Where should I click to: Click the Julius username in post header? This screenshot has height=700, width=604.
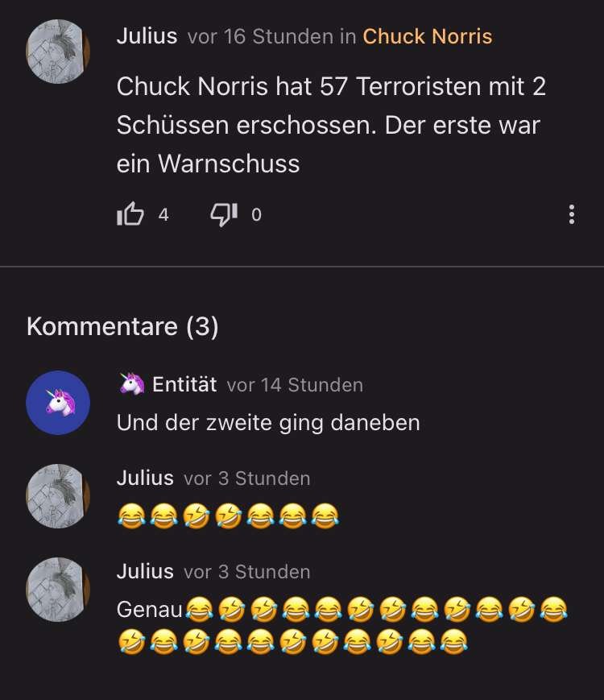pos(147,36)
